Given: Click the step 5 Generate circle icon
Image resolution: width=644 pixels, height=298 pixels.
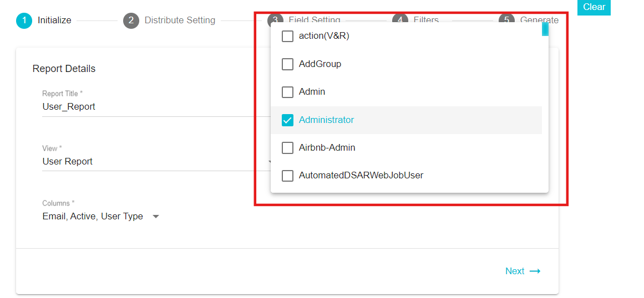Looking at the screenshot, I should point(507,19).
